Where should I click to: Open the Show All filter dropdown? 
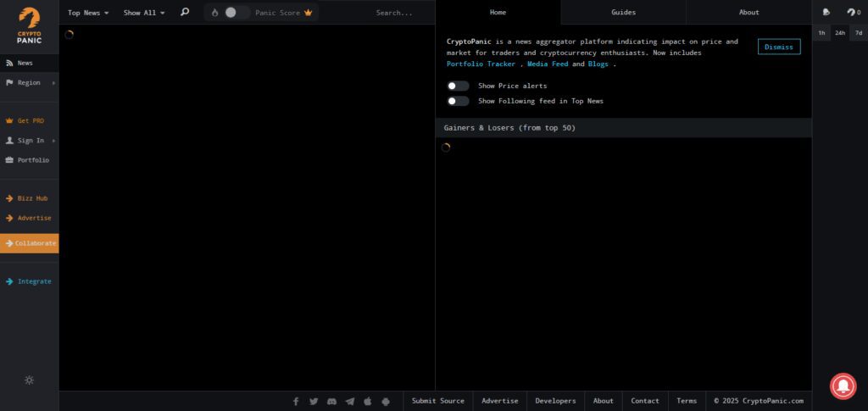[x=144, y=13]
